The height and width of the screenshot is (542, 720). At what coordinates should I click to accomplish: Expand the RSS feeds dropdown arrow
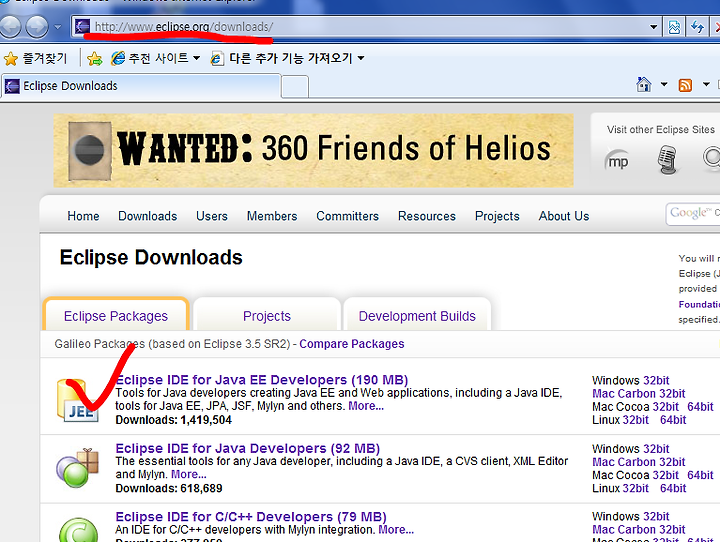click(x=706, y=85)
